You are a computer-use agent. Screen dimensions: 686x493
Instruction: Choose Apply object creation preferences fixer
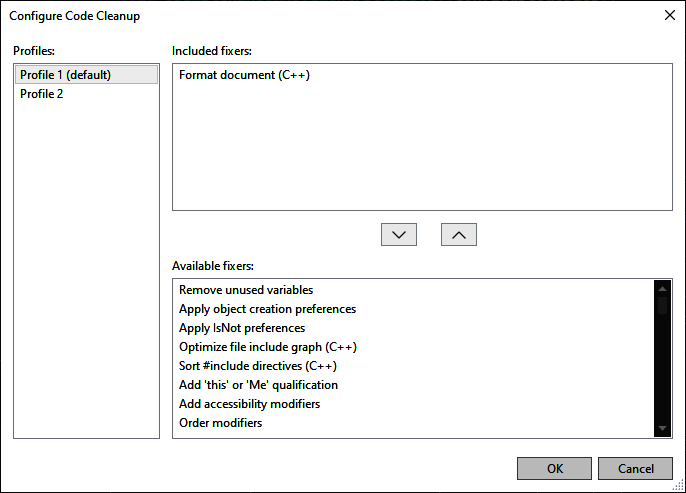[267, 309]
